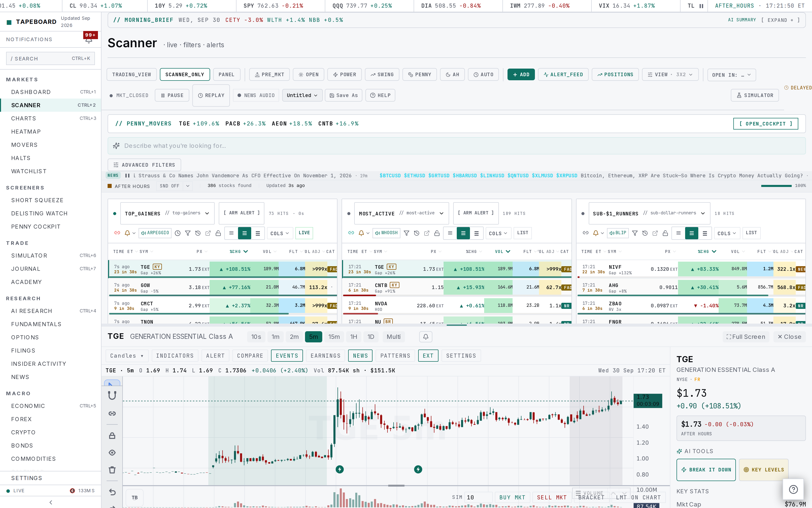Click OPEN_COCKPIT button

[766, 124]
